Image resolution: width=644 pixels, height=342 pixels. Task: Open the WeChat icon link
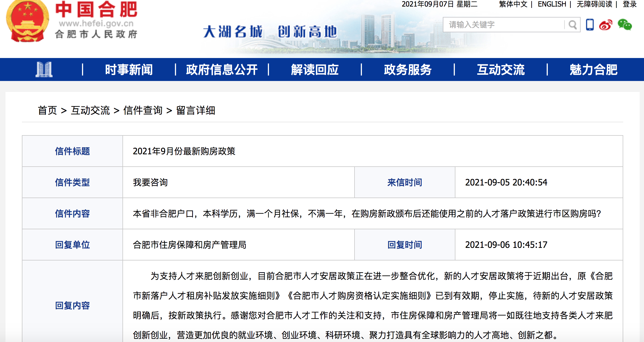tap(625, 25)
